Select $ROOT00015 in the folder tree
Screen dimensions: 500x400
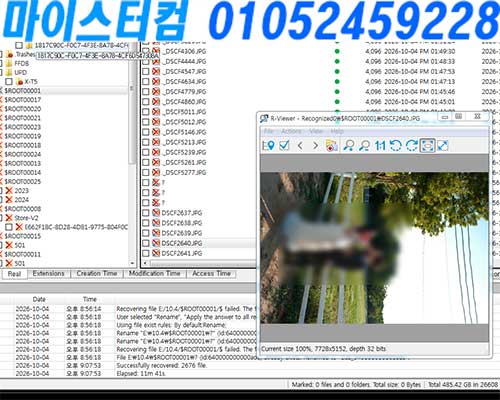22,236
